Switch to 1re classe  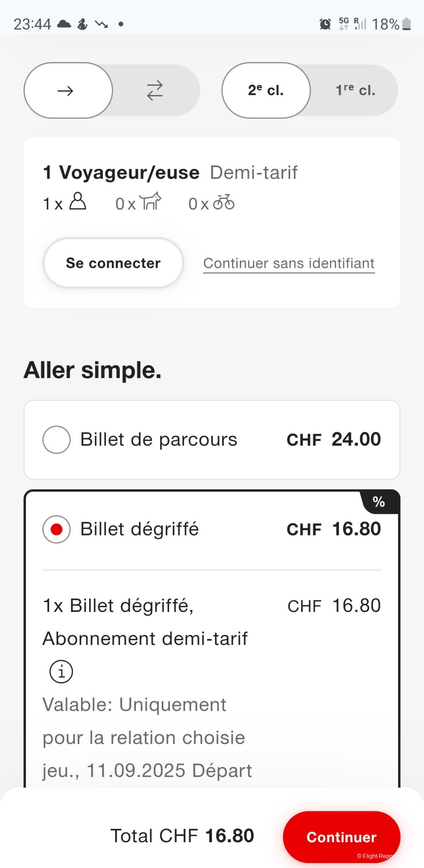pyautogui.click(x=355, y=91)
